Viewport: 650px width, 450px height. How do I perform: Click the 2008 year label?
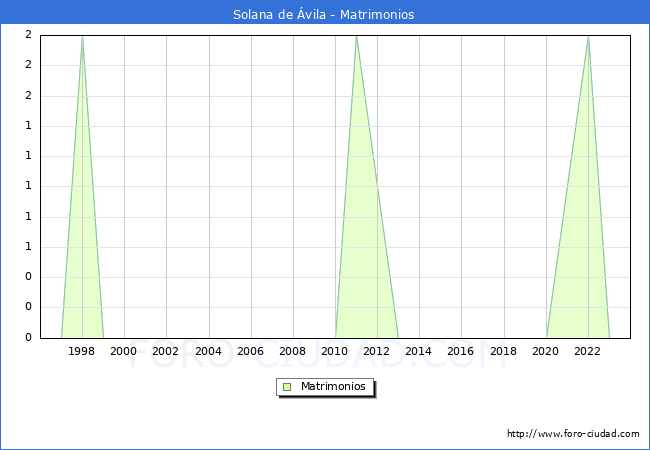click(x=293, y=351)
